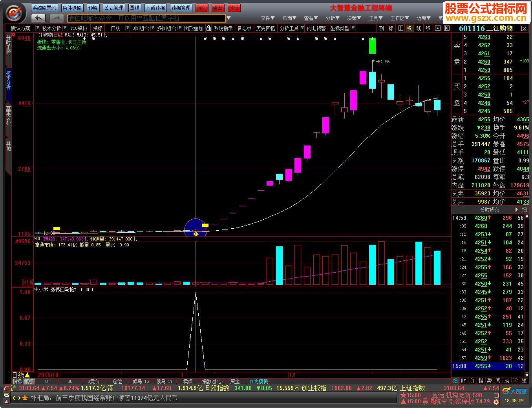
Task: Open the 近期 dropdown menu
Action: 424,18
